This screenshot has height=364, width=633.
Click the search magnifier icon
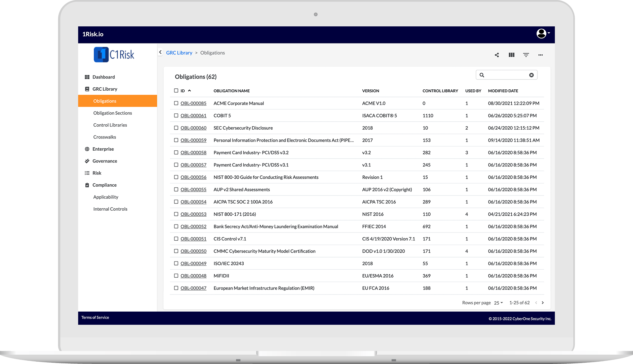(482, 75)
